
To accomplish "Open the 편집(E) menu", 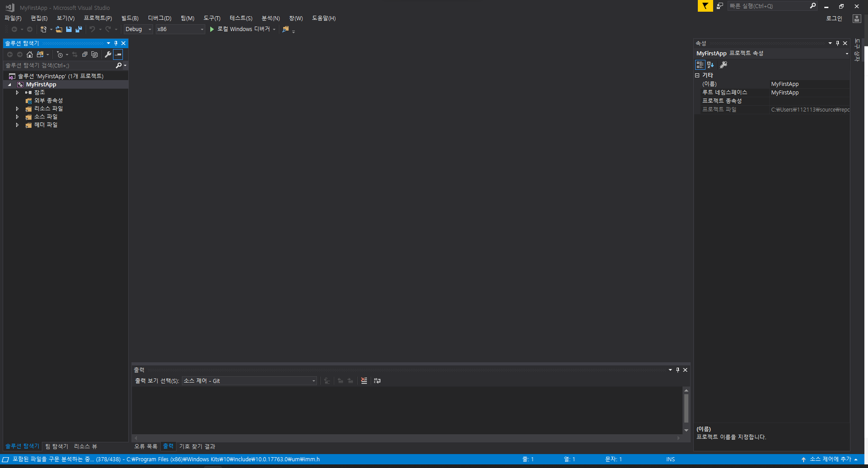I will coord(39,18).
